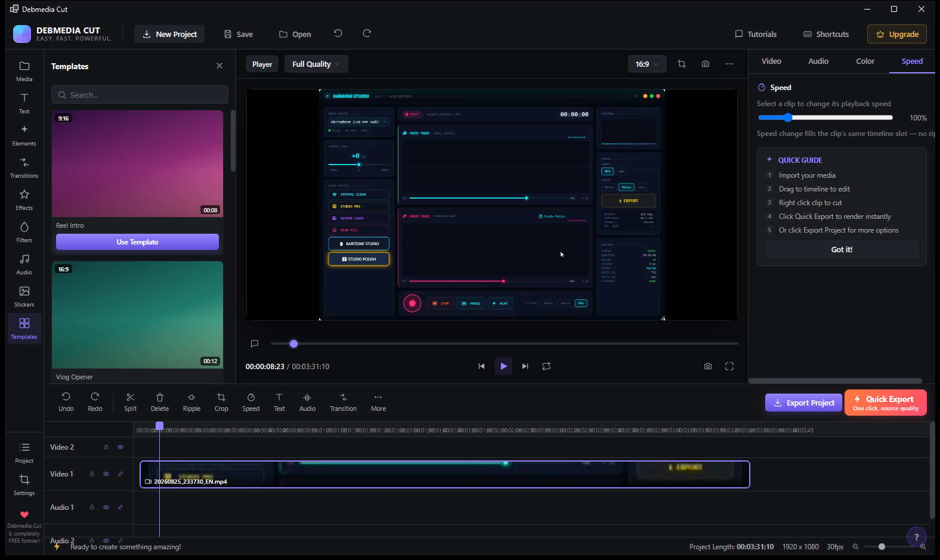The height and width of the screenshot is (560, 940).
Task: Click the Quick Export button
Action: pyautogui.click(x=886, y=403)
